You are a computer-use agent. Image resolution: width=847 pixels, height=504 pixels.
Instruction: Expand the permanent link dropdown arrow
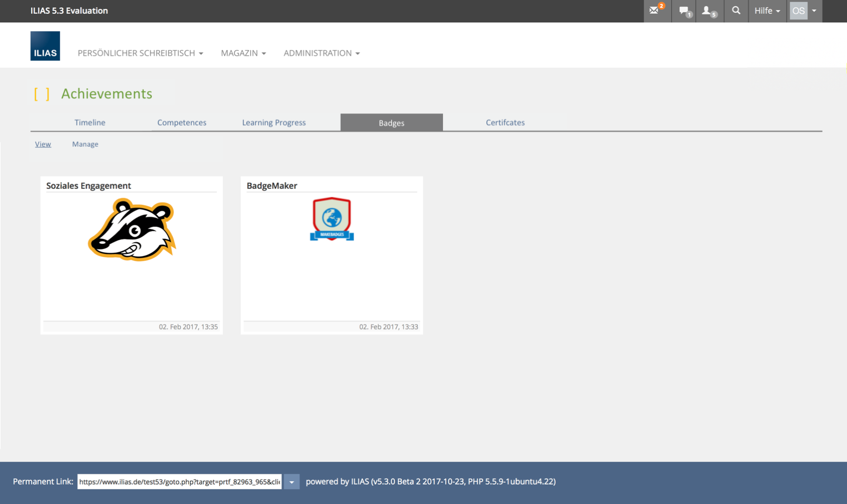pos(291,482)
